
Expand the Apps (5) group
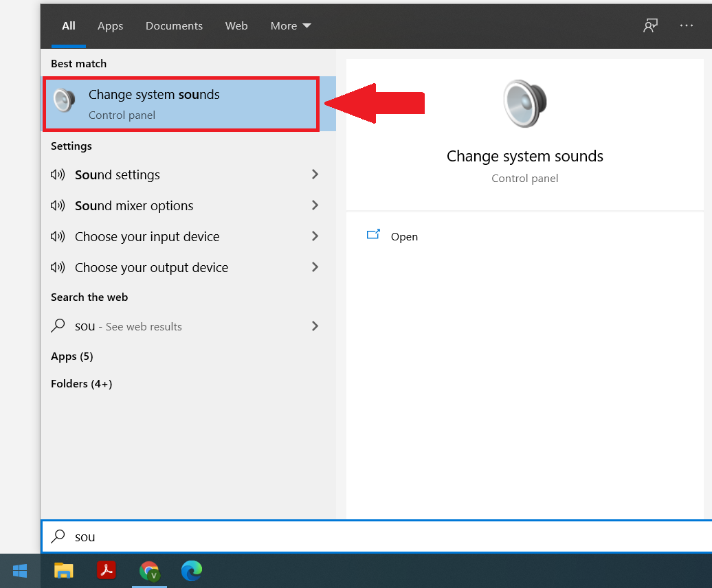(71, 357)
